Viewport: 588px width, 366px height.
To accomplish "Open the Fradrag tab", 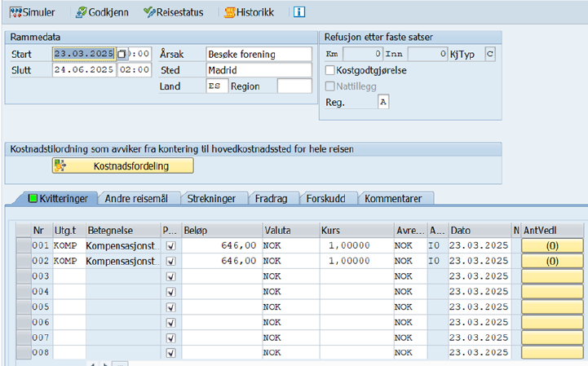I will [271, 198].
